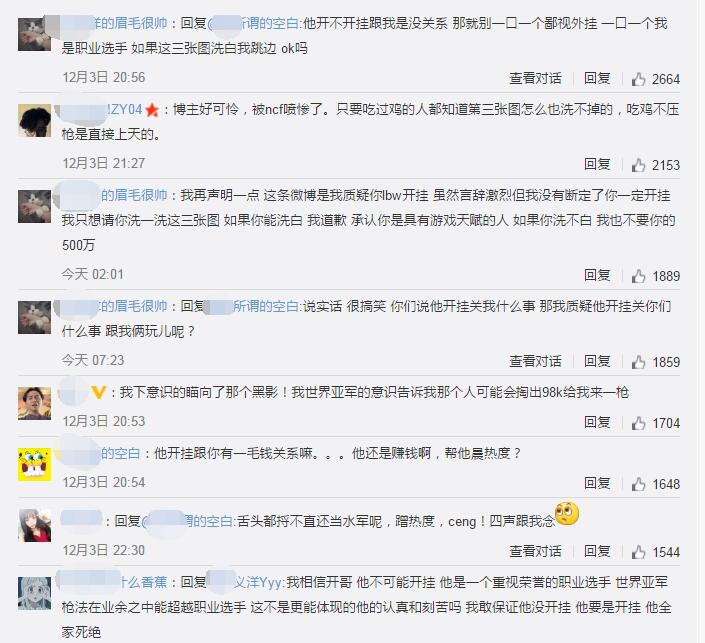View conversation on the 12月3日 22:30 comment

tap(535, 552)
